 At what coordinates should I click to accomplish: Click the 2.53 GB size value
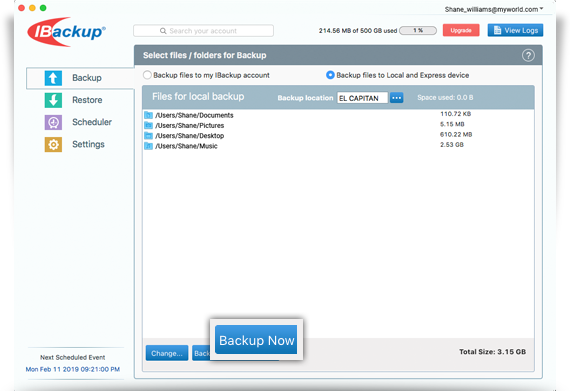[x=452, y=144]
